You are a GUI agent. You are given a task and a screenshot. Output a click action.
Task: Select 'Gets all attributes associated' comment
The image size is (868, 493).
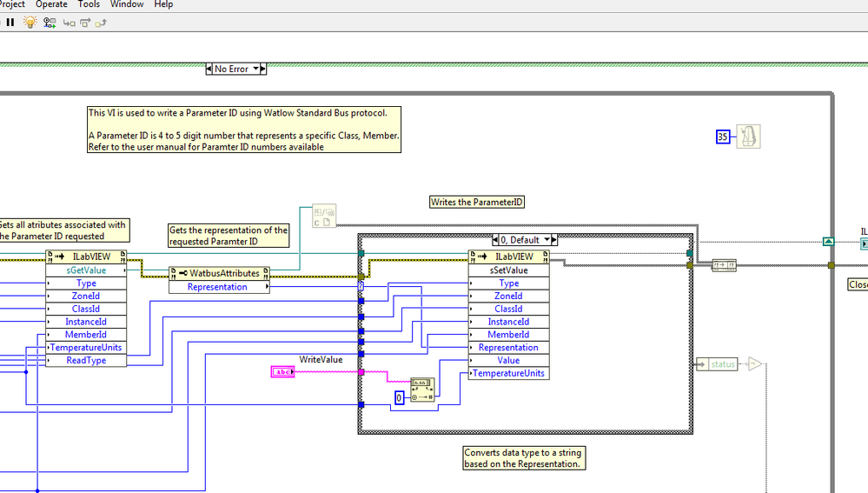63,230
